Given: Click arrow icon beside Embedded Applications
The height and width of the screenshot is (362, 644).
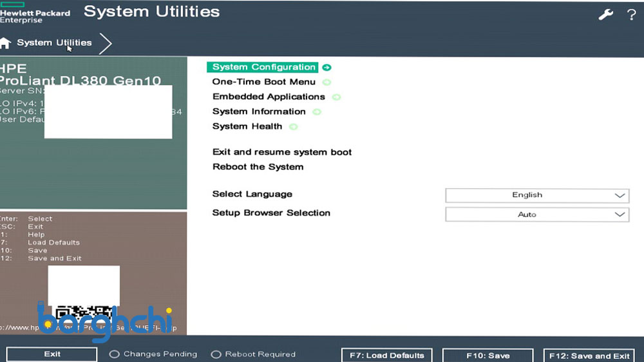Looking at the screenshot, I should (336, 97).
